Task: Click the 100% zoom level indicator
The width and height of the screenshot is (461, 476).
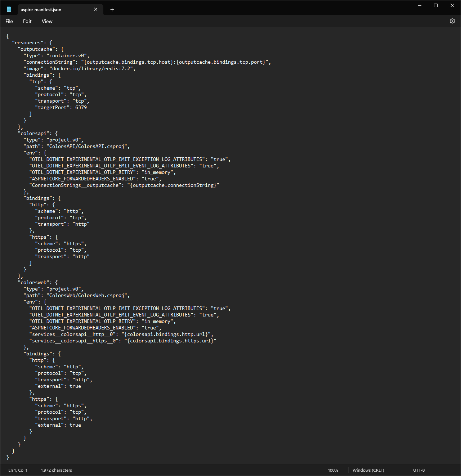Action: [333, 470]
